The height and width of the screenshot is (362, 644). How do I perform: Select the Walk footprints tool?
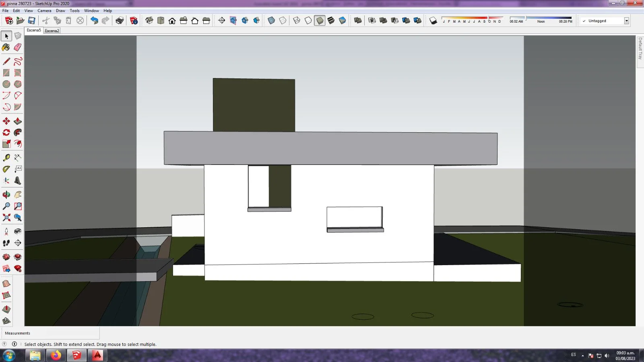[x=6, y=243]
